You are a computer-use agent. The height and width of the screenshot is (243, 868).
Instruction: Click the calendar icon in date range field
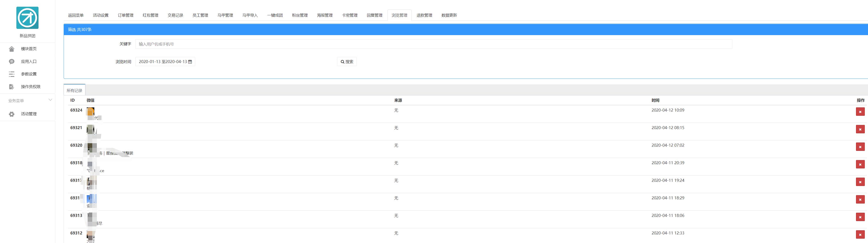tap(190, 62)
